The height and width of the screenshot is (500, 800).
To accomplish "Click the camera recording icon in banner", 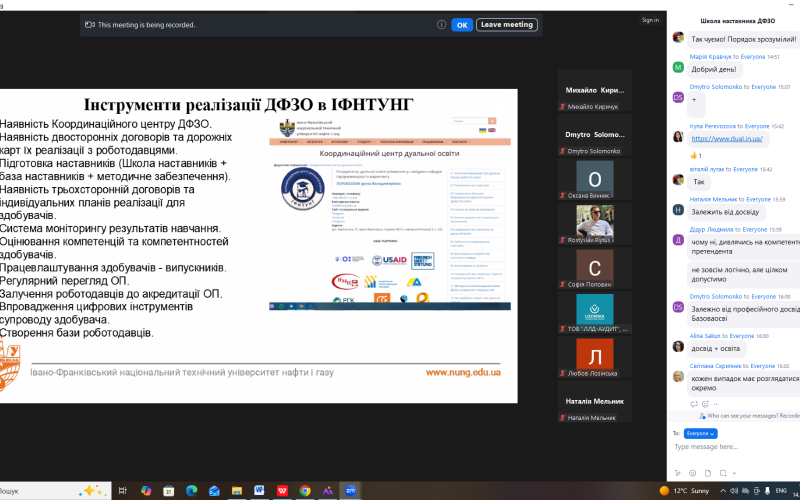I will point(90,24).
